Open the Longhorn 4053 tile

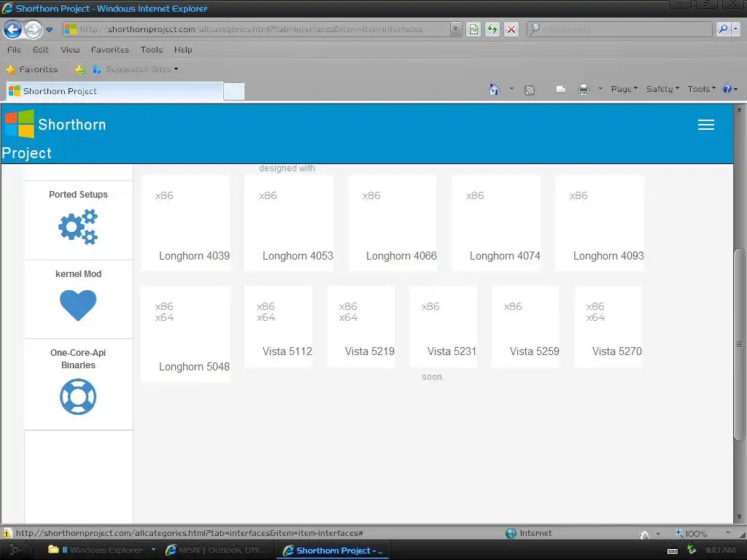click(289, 223)
